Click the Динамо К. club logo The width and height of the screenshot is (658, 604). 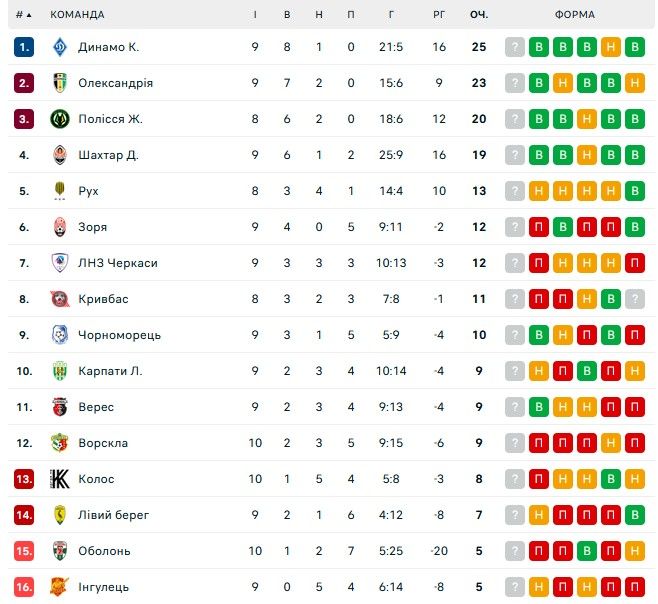(59, 47)
